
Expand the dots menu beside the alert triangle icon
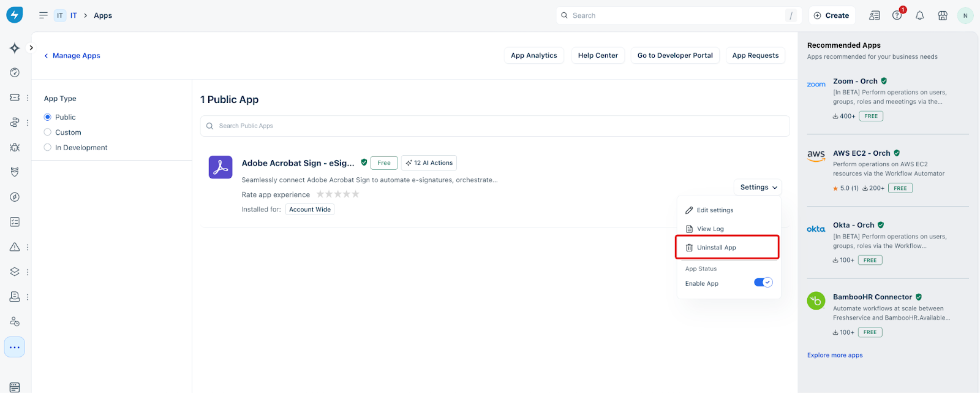tap(28, 247)
